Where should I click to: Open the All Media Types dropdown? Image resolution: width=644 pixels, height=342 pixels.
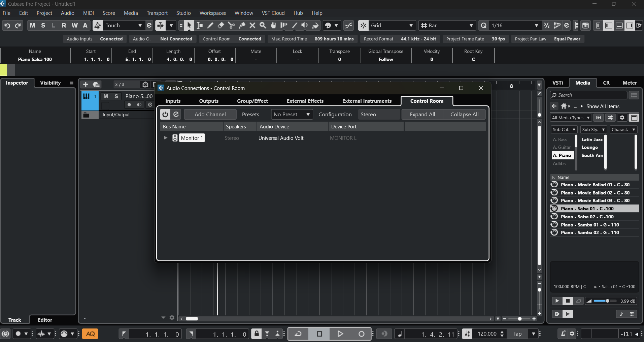tap(571, 118)
